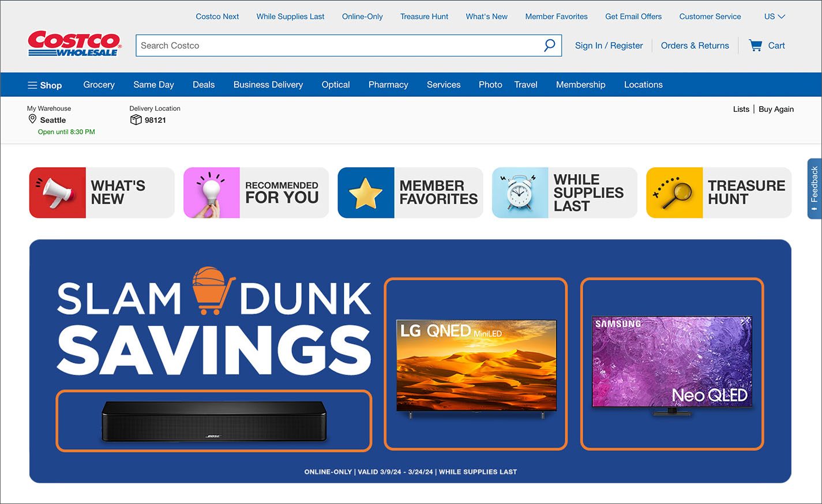The height and width of the screenshot is (504, 822).
Task: Open the What's New megaphone tile
Action: pos(102,193)
